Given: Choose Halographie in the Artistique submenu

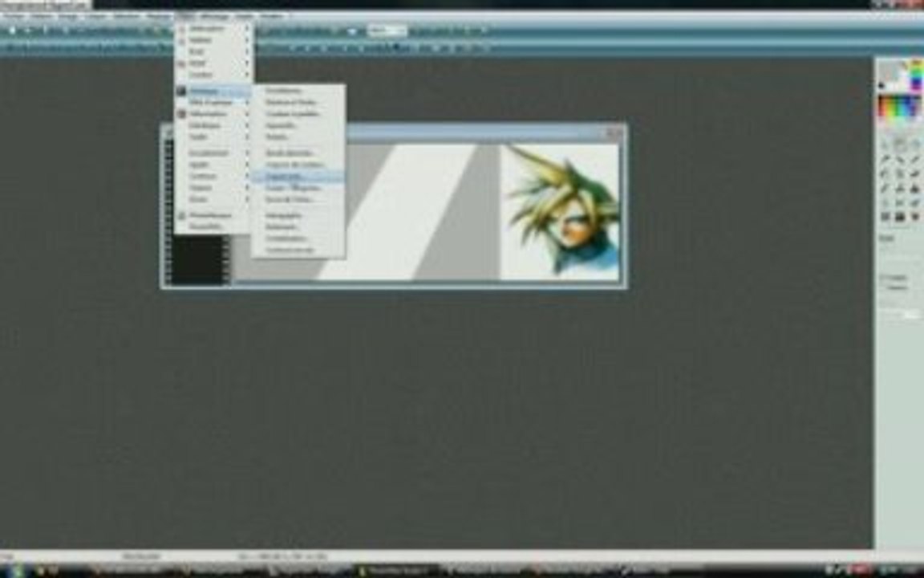Looking at the screenshot, I should click(x=298, y=215).
